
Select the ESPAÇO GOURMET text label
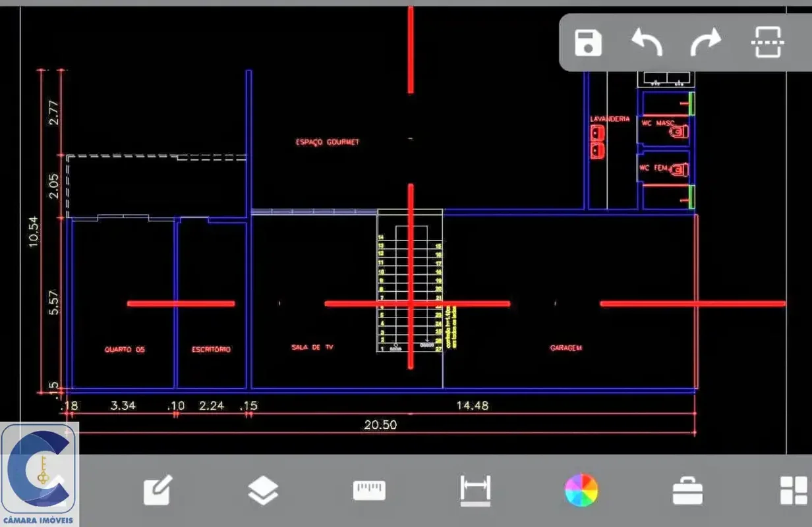(x=328, y=142)
